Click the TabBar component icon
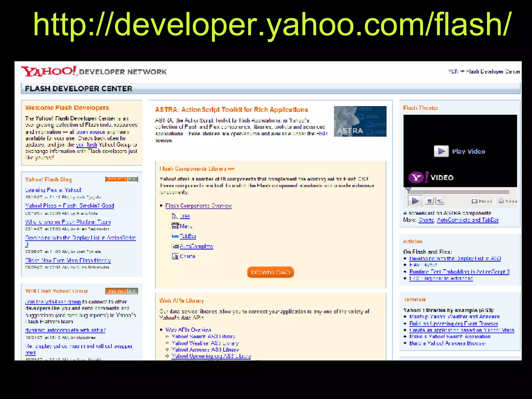This screenshot has height=399, width=532. [x=175, y=236]
